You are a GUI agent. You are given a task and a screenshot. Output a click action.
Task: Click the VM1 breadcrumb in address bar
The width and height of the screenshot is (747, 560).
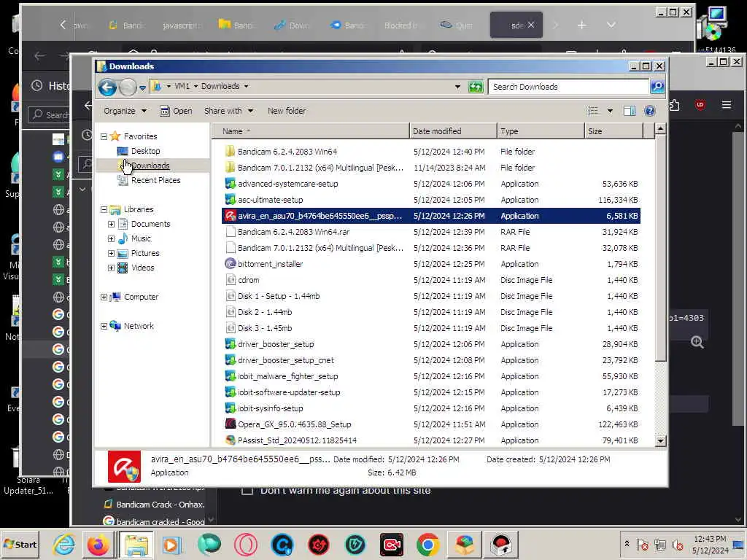[x=182, y=86]
